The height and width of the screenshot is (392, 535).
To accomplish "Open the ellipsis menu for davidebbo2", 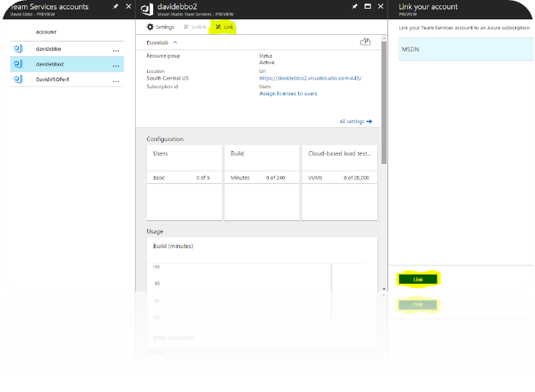I will (x=116, y=66).
